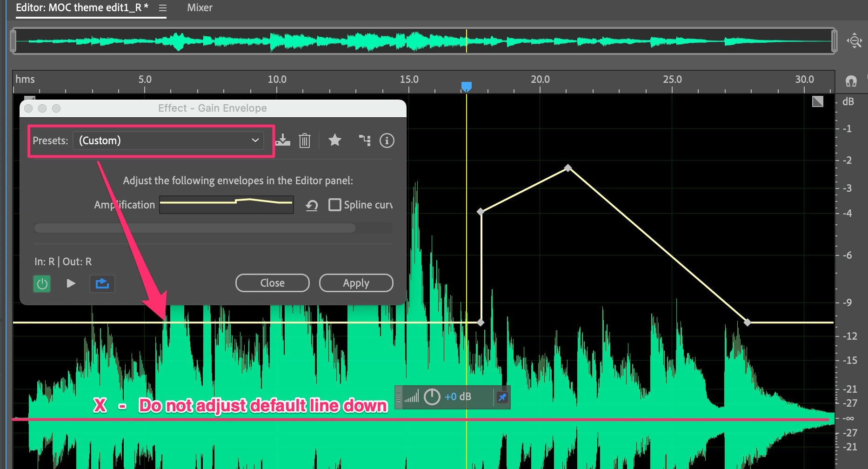The width and height of the screenshot is (868, 469).
Task: Close the Gain Envelope dialog via Close button
Action: [272, 283]
